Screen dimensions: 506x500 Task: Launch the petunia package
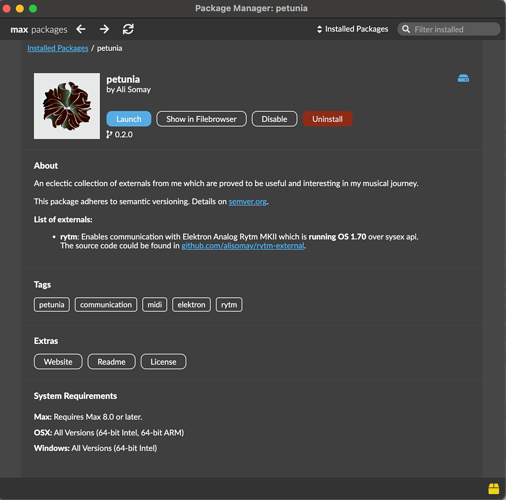129,119
